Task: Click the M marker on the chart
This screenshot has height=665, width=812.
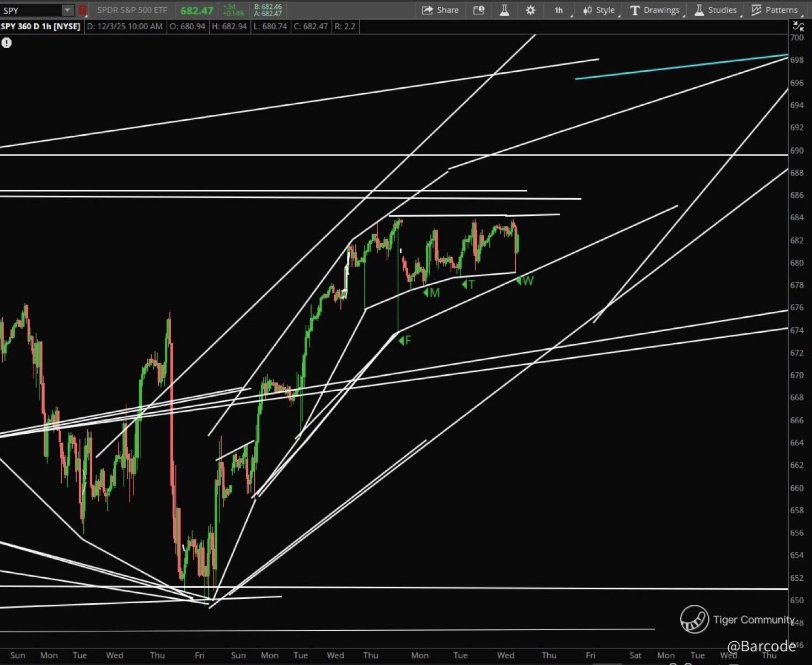Action: pos(432,292)
